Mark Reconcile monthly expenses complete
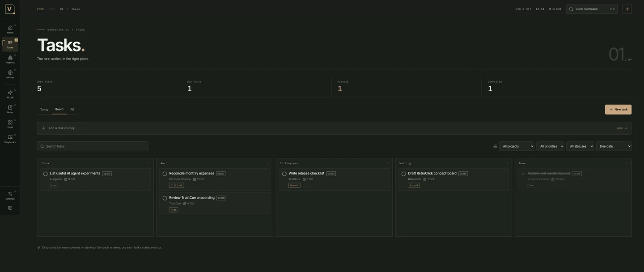This screenshot has height=272, width=644. pyautogui.click(x=165, y=174)
